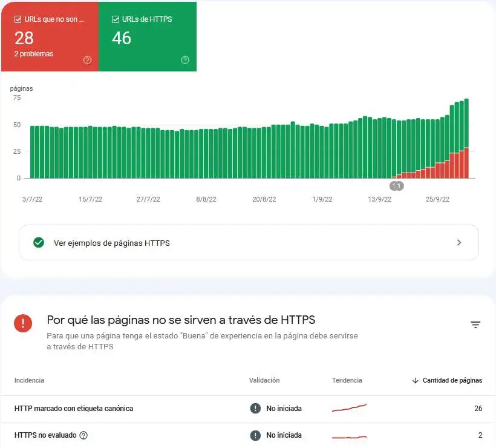Open the filter icon for the issues table
Screen dimensions: 496x448
475,324
